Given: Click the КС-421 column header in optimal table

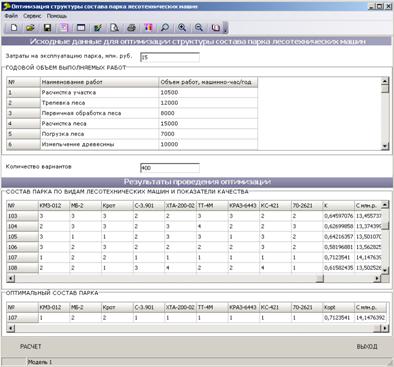Looking at the screenshot, I should point(275,307).
